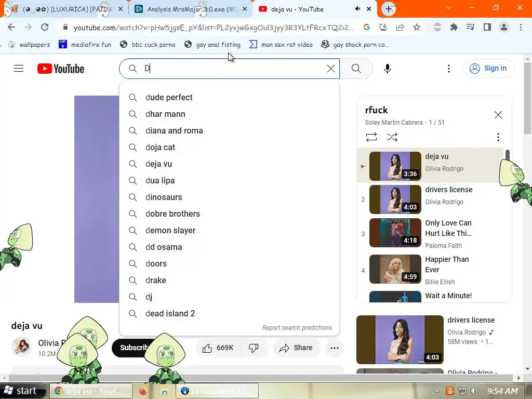Open playlist options three-dot menu

[498, 137]
